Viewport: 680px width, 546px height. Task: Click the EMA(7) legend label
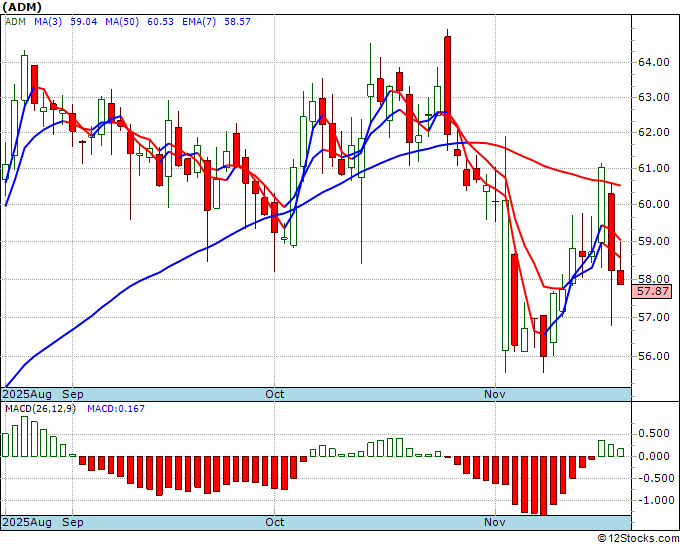point(199,22)
